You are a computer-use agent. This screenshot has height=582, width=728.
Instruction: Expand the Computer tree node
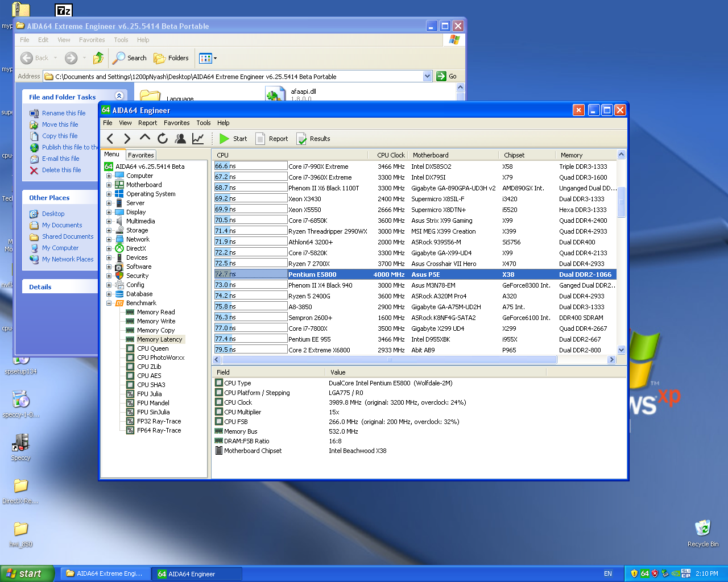click(109, 176)
